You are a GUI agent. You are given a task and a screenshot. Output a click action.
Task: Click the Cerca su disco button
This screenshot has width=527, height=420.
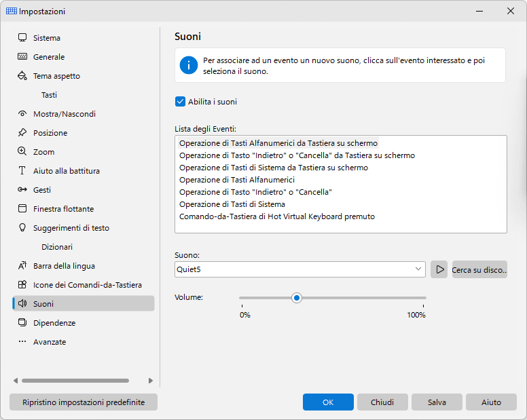coord(479,269)
